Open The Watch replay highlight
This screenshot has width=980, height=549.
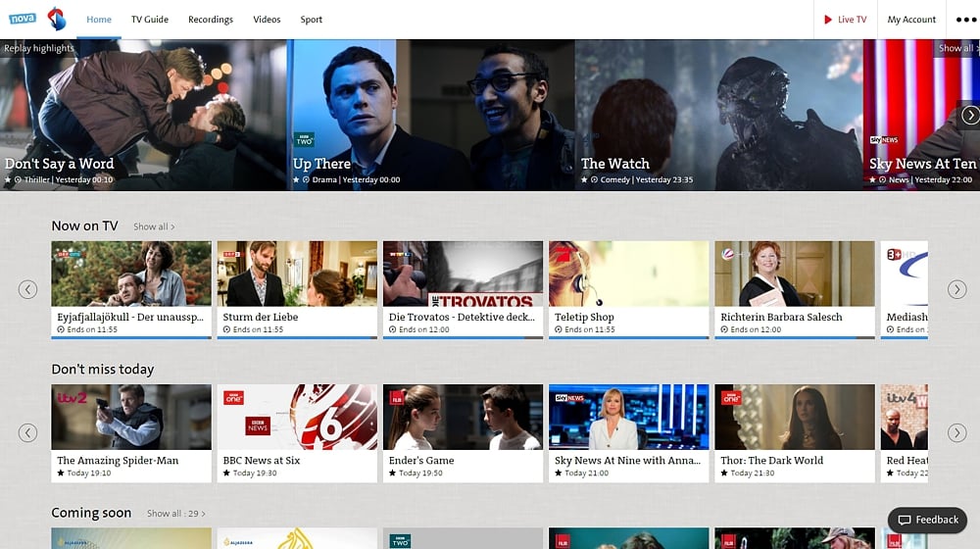[x=718, y=115]
